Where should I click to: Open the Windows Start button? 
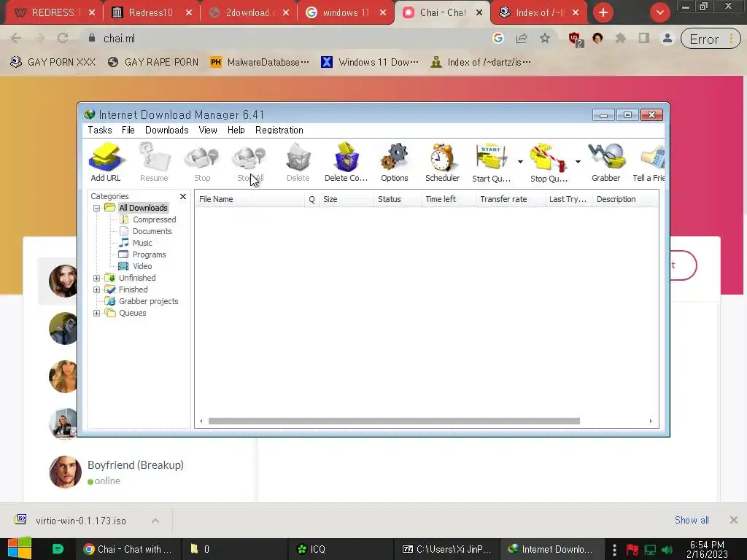pos(20,549)
